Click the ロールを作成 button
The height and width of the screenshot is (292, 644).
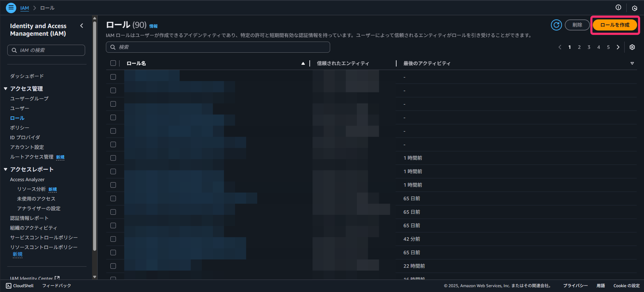615,25
